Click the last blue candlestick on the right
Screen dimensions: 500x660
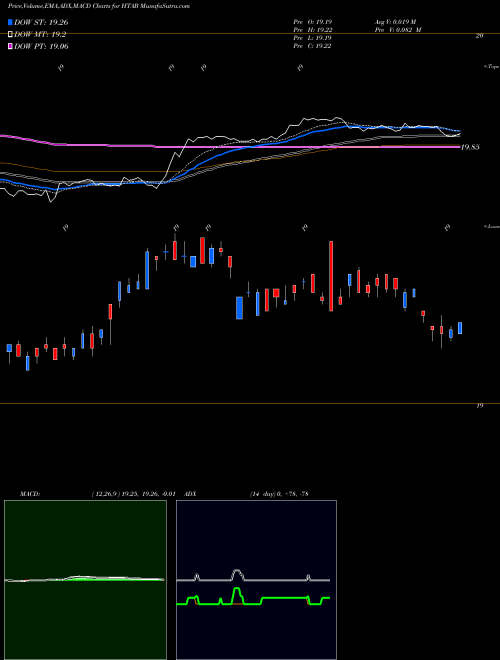pyautogui.click(x=460, y=328)
